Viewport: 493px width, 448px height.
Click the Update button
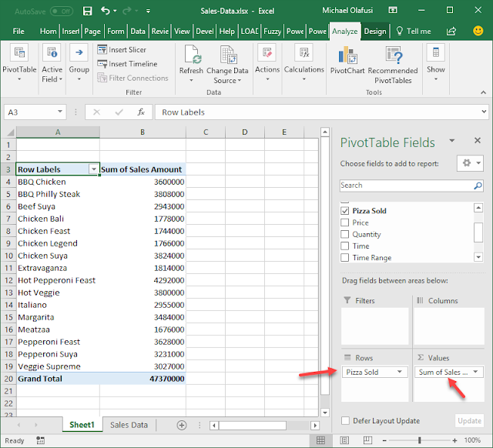point(469,421)
